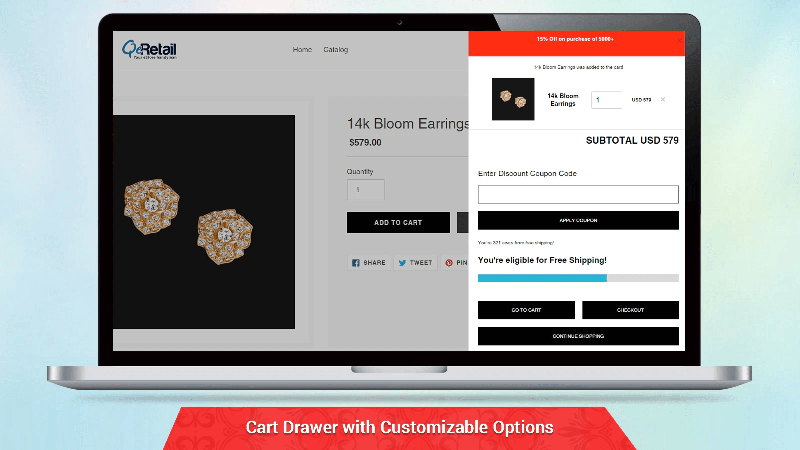Share the product on Facebook

coord(369,263)
